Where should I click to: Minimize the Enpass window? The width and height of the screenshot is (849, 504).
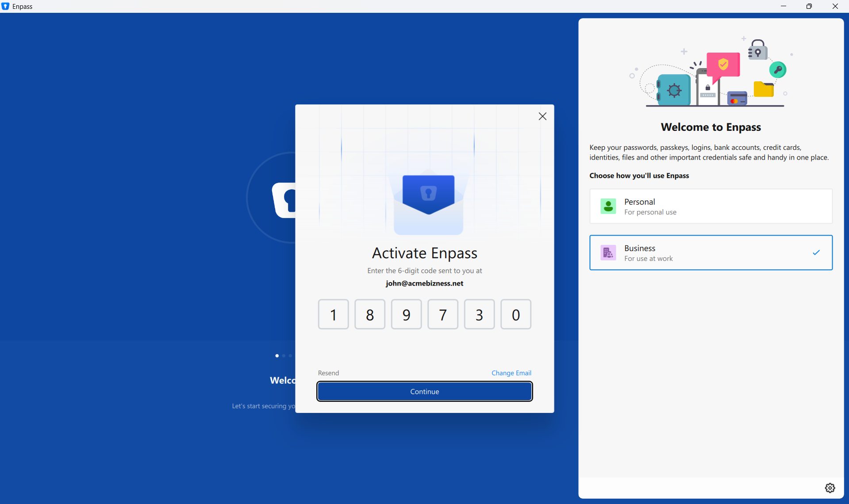(x=784, y=6)
